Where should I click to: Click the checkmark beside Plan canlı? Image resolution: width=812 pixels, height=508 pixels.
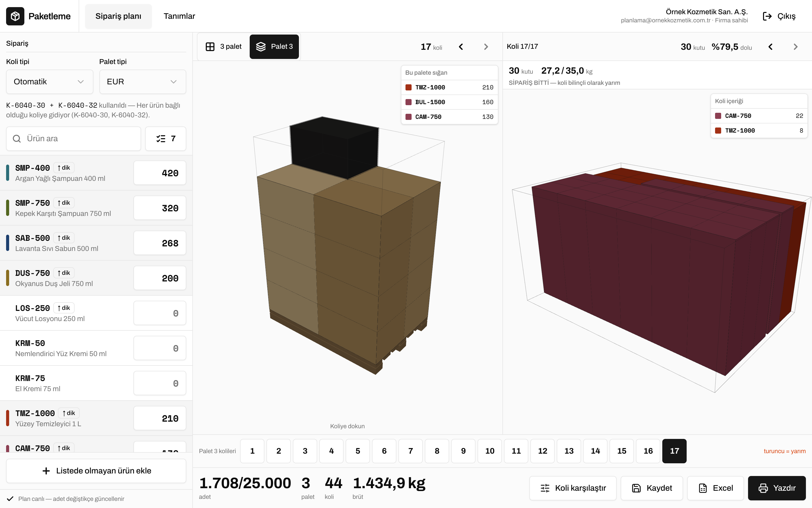point(10,499)
